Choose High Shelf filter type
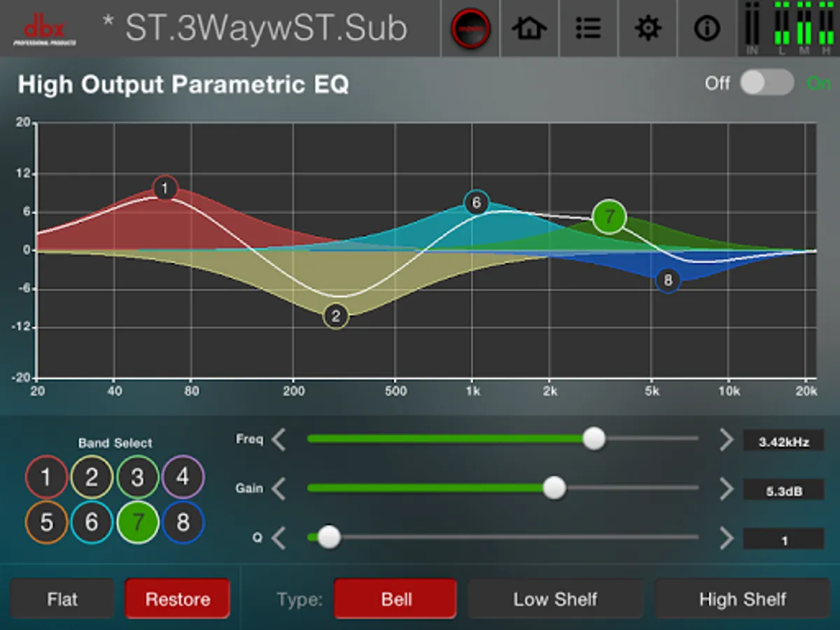The width and height of the screenshot is (840, 630). [742, 599]
